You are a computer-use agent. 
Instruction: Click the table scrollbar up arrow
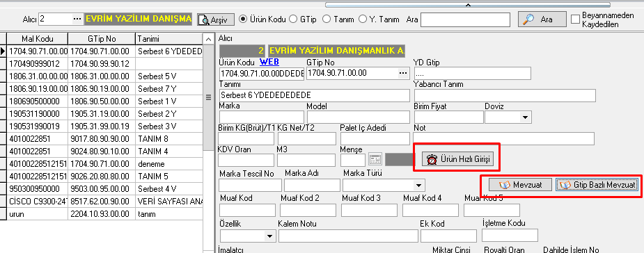pyautogui.click(x=209, y=39)
